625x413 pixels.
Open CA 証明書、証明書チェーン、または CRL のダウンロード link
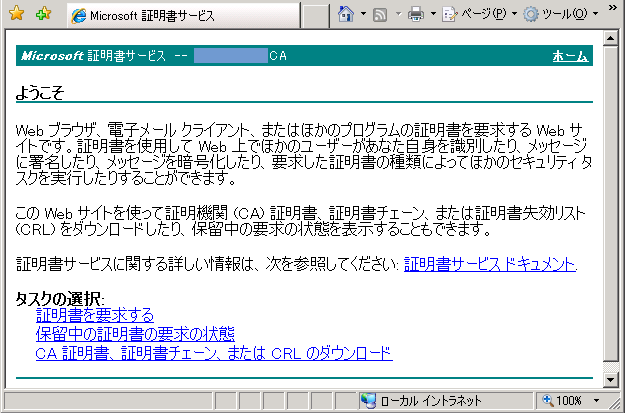click(x=214, y=354)
